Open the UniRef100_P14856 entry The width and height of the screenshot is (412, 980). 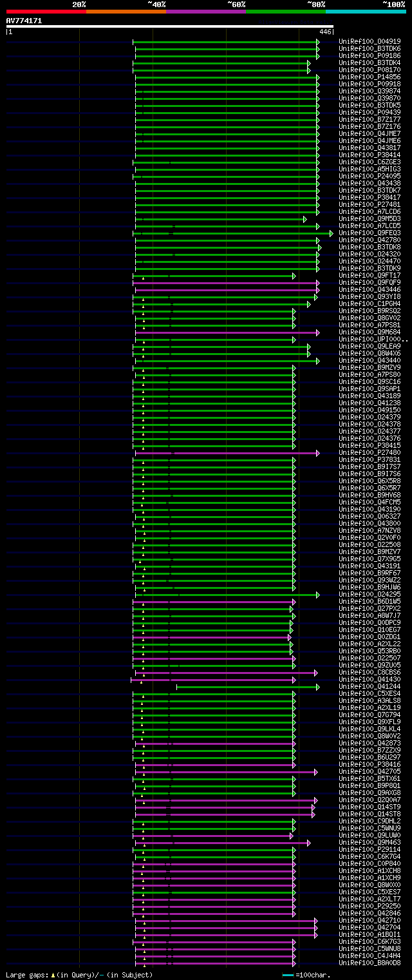coord(370,77)
